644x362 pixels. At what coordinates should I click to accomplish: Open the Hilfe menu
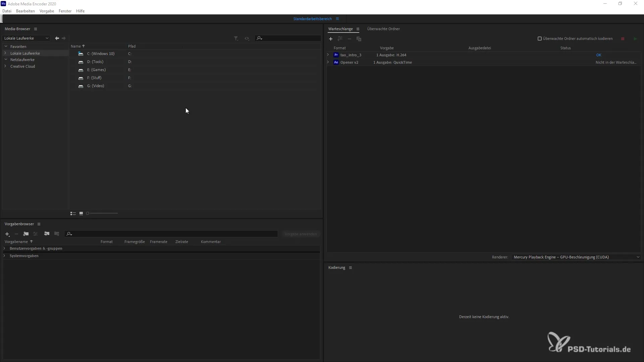click(x=80, y=11)
